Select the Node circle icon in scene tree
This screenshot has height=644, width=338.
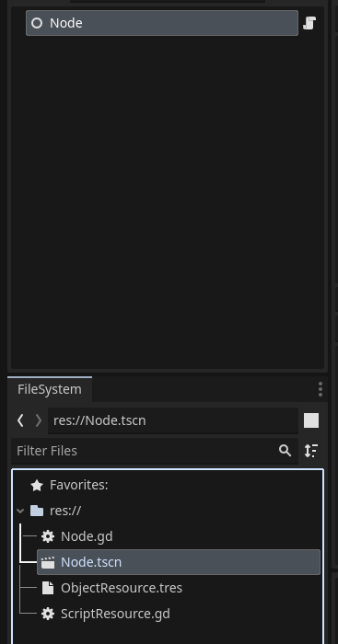tap(37, 23)
